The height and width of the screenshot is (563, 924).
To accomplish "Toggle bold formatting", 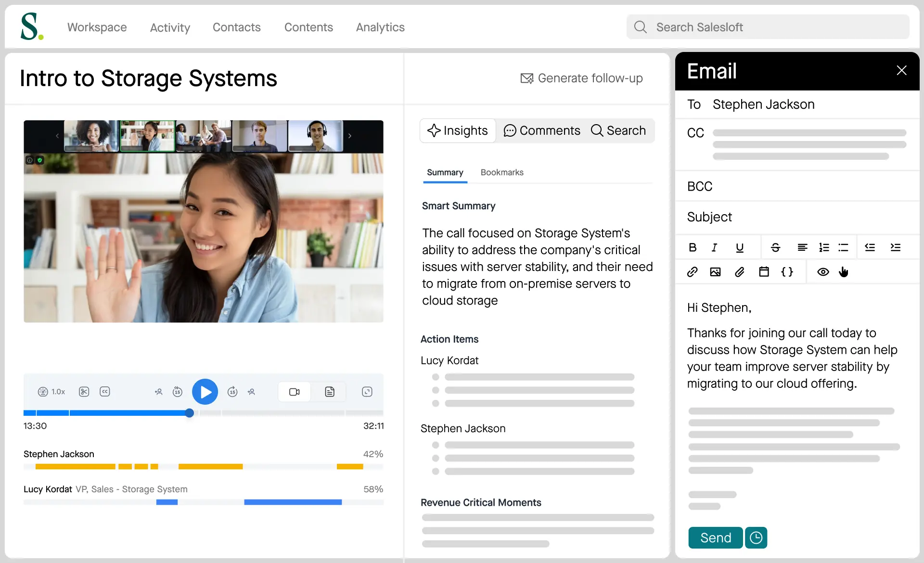I will [x=693, y=247].
